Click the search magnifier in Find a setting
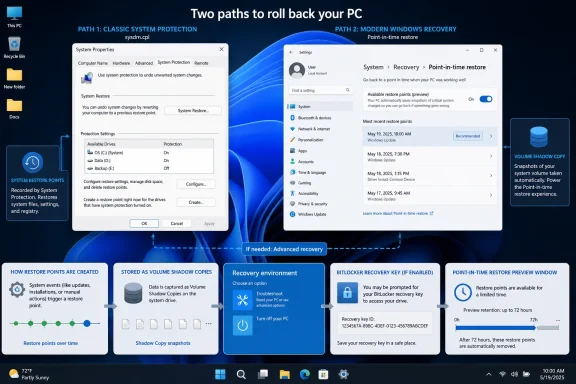The height and width of the screenshot is (384, 576). click(x=348, y=90)
